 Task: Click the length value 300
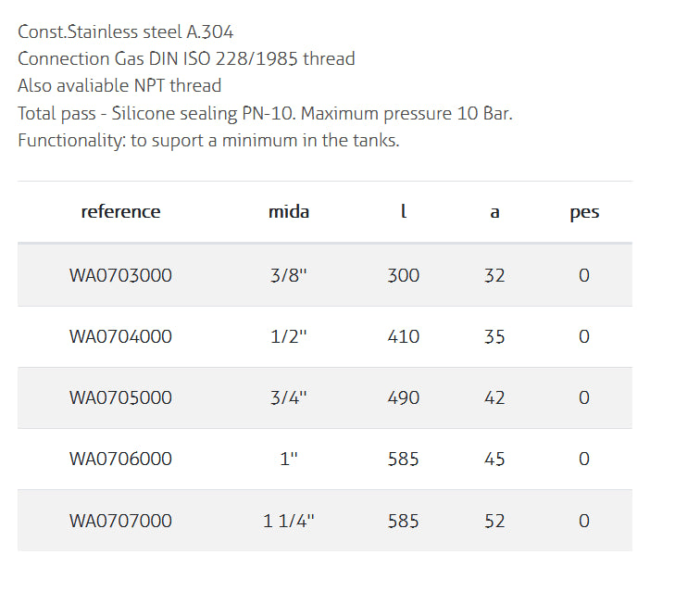[404, 275]
